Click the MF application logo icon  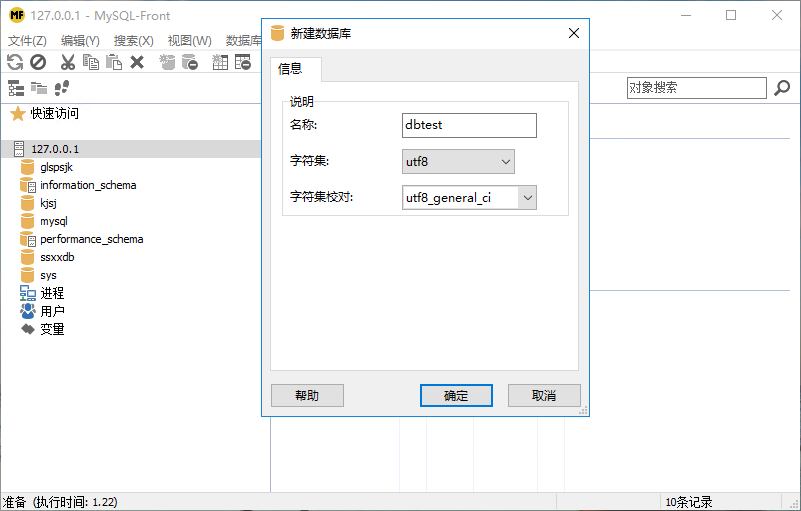pos(17,15)
